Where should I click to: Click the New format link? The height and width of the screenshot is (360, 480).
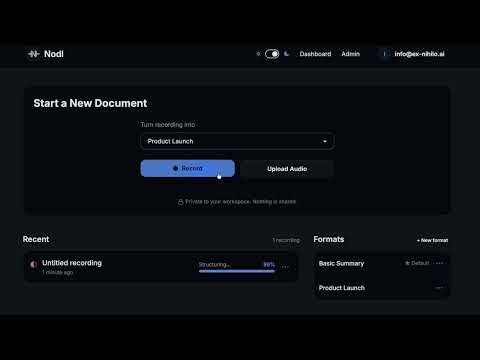point(432,240)
